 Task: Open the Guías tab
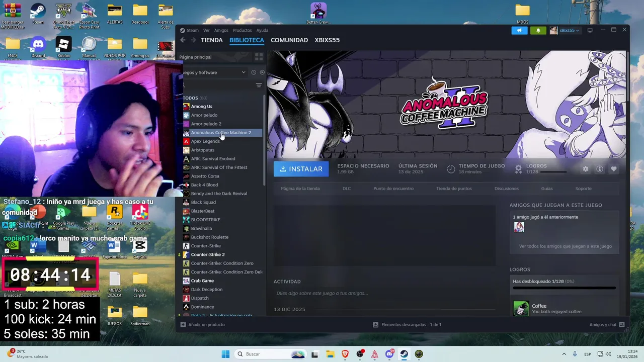click(547, 189)
